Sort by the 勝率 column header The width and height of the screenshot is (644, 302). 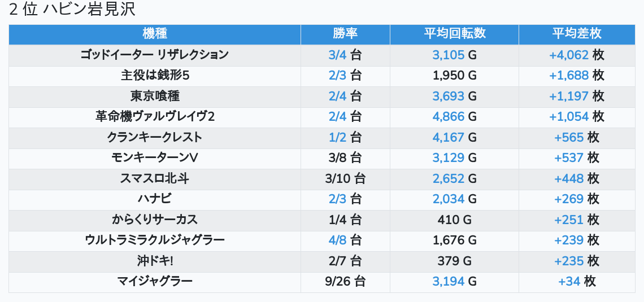tap(345, 34)
